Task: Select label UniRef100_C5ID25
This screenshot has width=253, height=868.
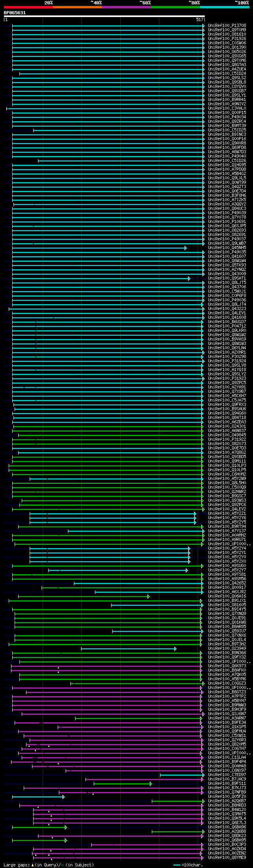Action: [227, 130]
